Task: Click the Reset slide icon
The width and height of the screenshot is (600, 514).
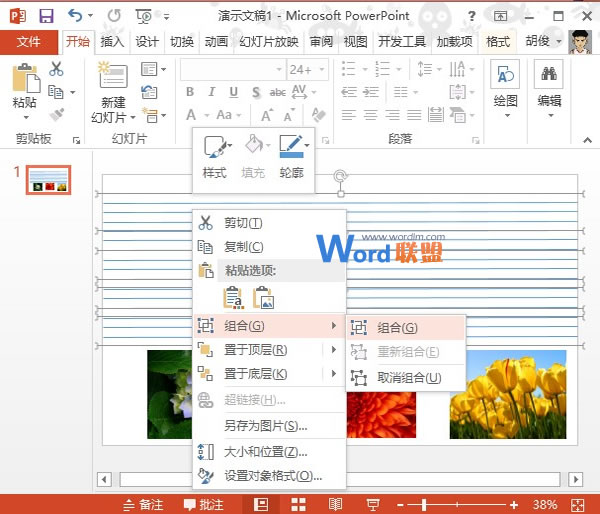Action: [149, 92]
